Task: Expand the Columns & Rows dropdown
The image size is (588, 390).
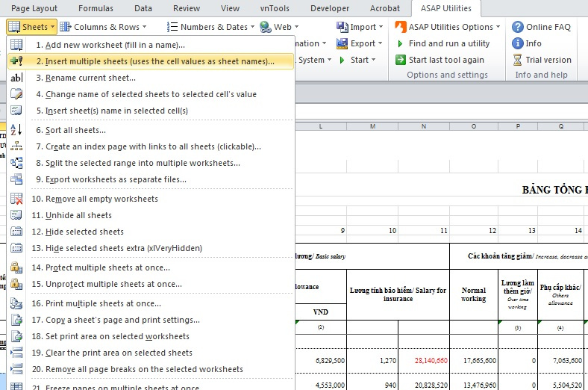Action: [x=103, y=27]
